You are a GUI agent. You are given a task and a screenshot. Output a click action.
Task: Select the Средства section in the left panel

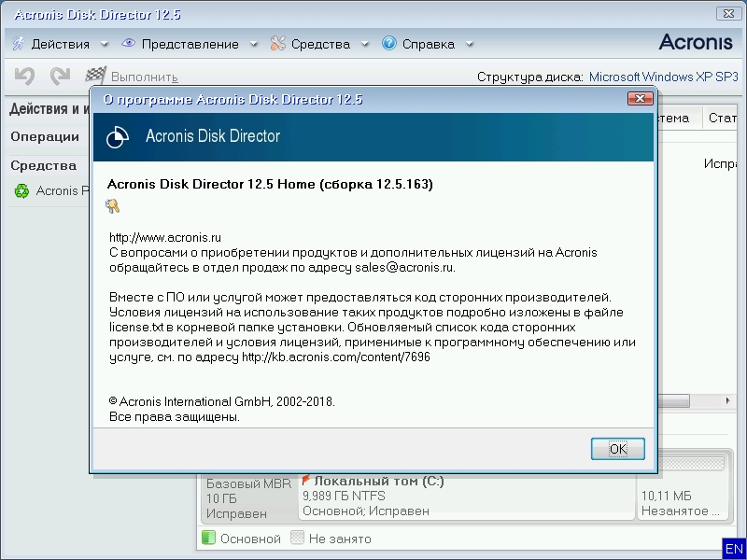point(43,166)
